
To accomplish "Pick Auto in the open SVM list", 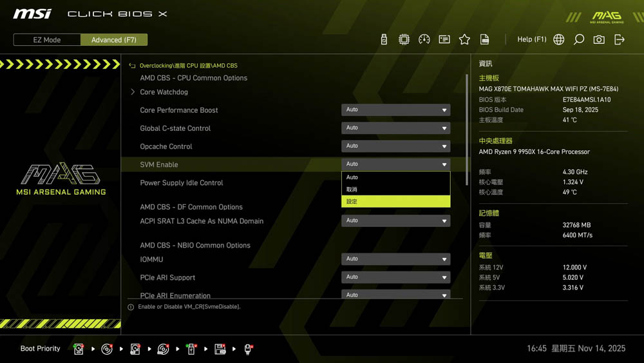I will click(395, 177).
